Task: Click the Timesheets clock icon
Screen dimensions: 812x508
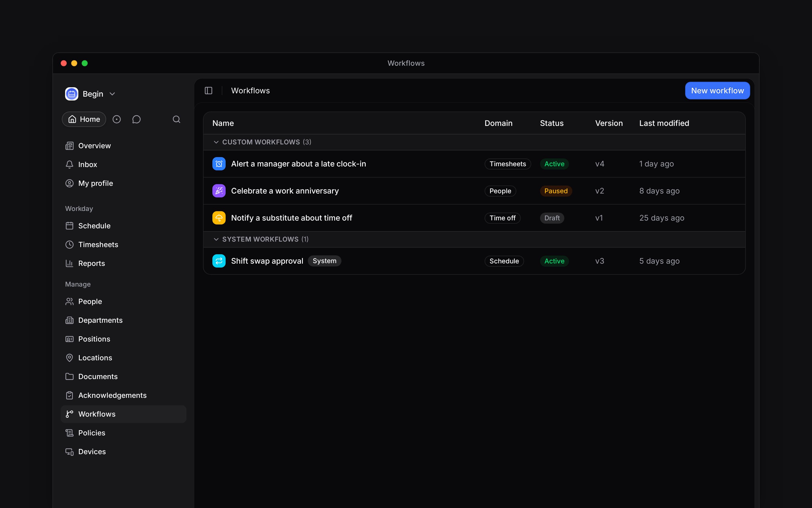Action: [x=70, y=245]
